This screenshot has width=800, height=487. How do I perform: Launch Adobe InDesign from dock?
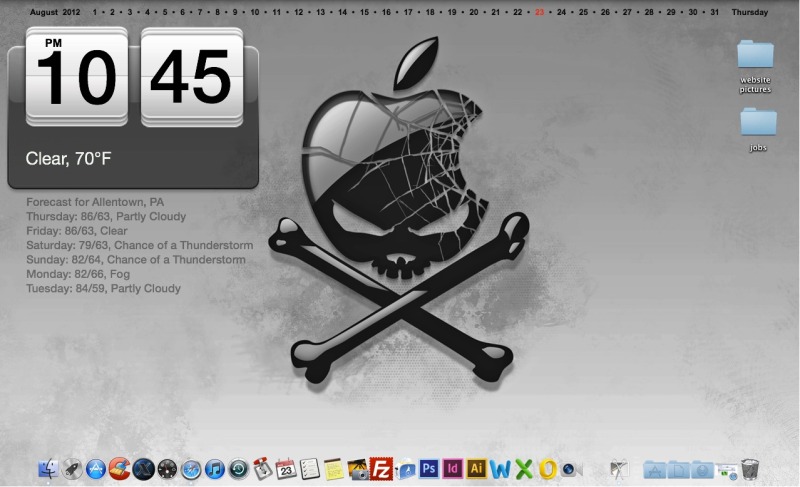[453, 468]
